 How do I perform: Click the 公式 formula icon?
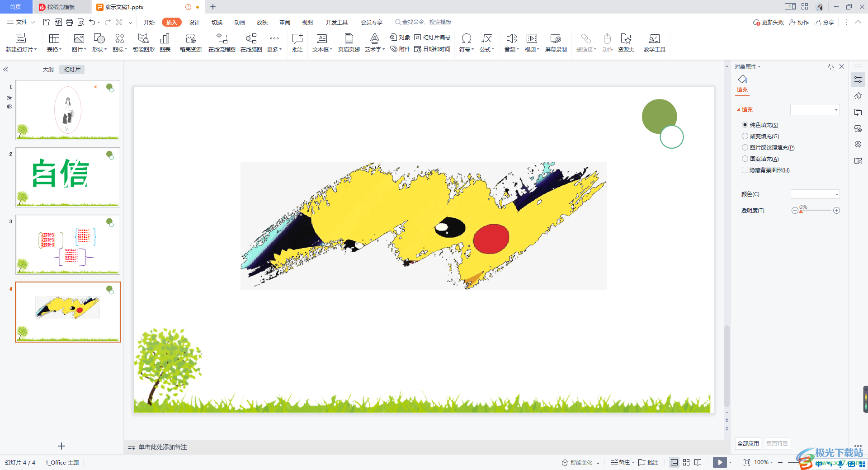pos(486,38)
